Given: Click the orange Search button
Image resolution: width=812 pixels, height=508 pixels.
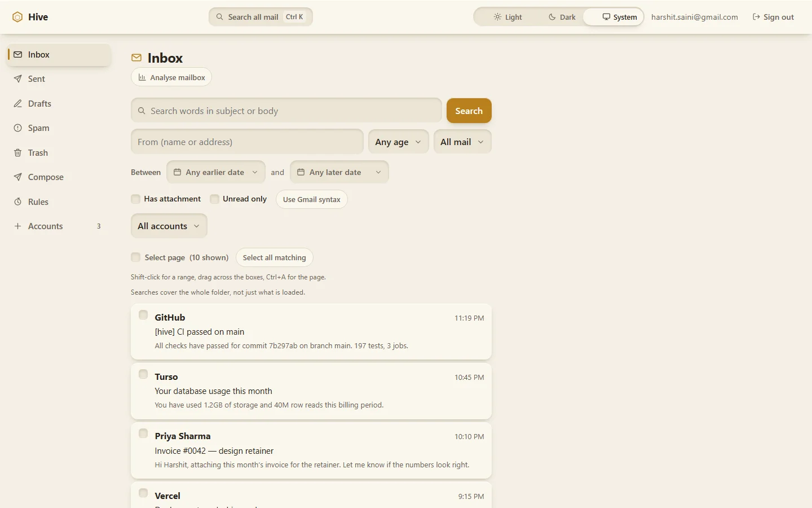Looking at the screenshot, I should click(469, 111).
